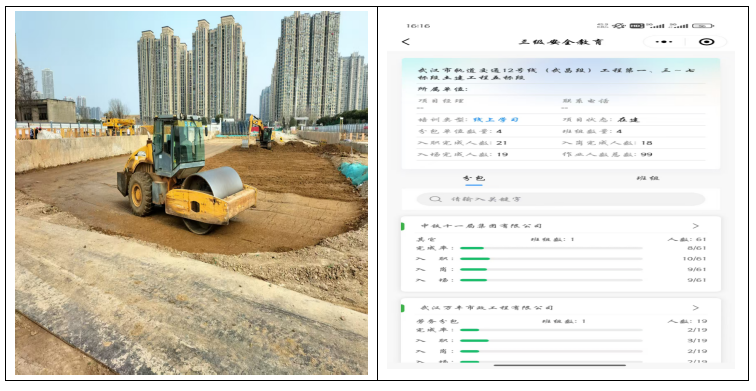
Task: Switch to the 分包 tab
Action: [x=474, y=178]
